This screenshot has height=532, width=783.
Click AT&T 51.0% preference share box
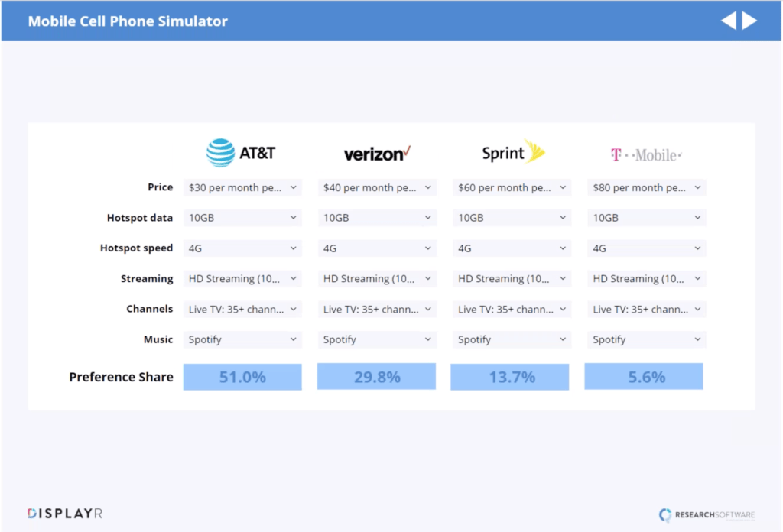coord(242,377)
